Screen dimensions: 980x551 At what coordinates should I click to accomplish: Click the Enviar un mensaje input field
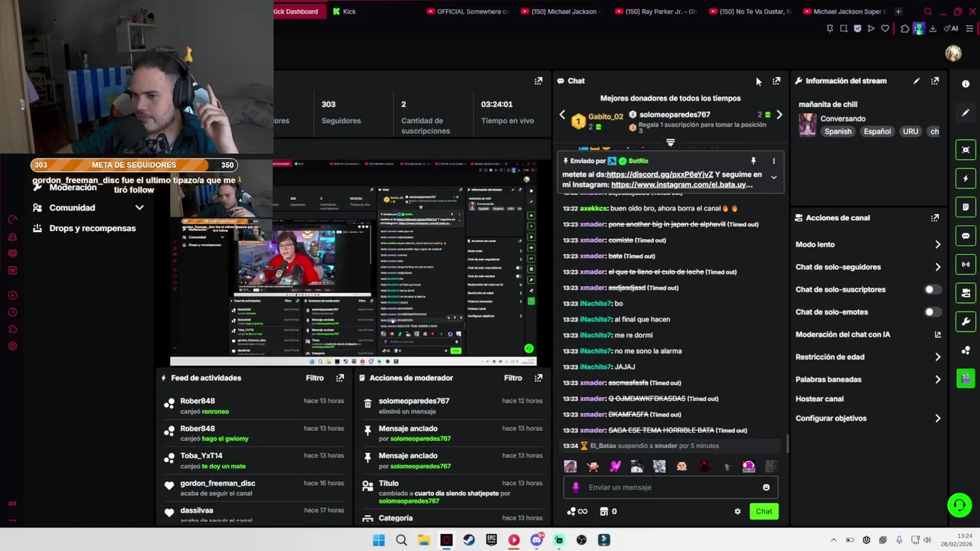[x=670, y=487]
